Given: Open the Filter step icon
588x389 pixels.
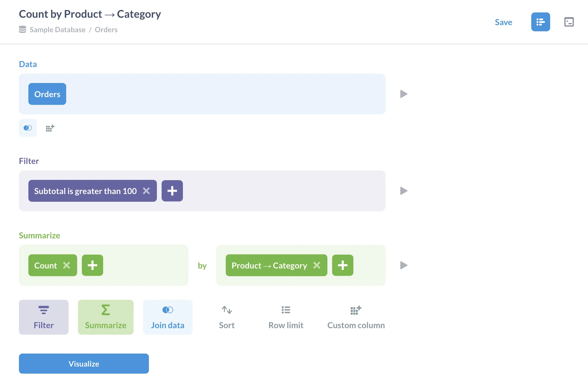Looking at the screenshot, I should pos(43,317).
